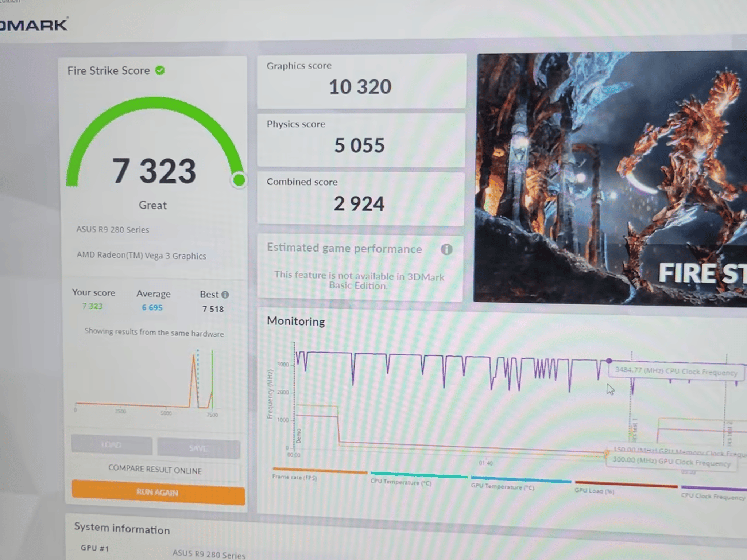Click the Combined score value 2 924
The height and width of the screenshot is (560, 747).
359,203
